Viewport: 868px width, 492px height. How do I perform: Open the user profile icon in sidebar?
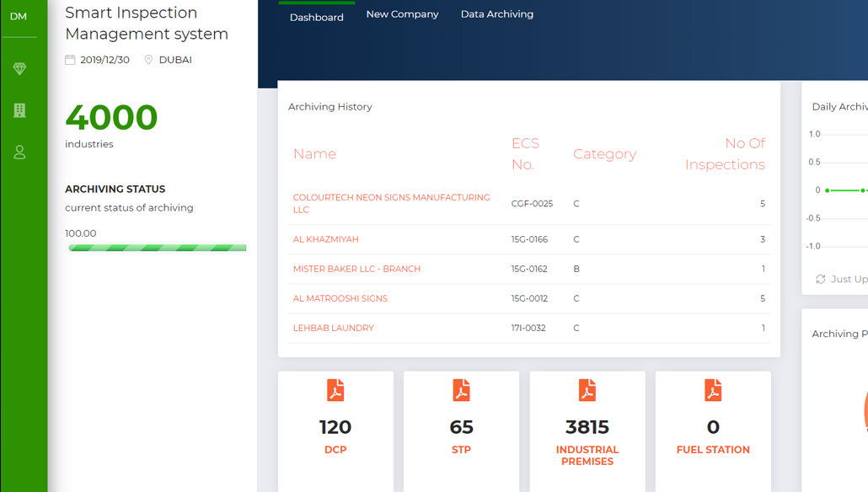click(19, 152)
